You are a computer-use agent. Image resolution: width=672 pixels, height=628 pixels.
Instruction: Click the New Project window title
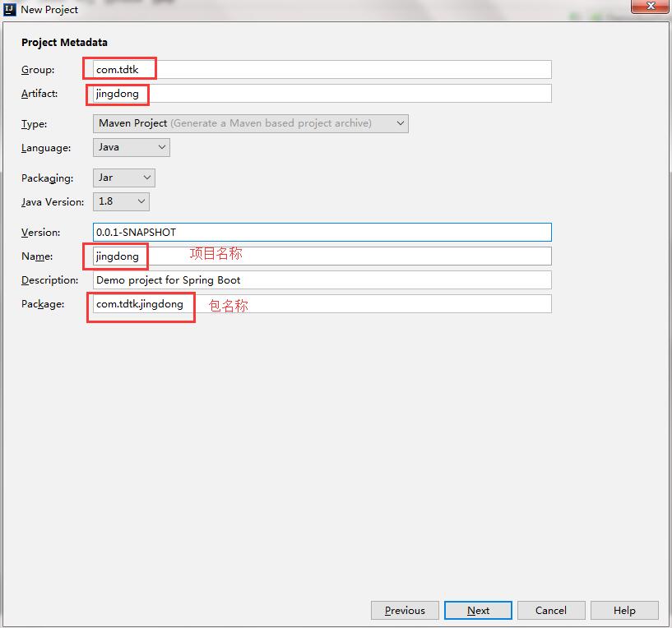point(49,9)
